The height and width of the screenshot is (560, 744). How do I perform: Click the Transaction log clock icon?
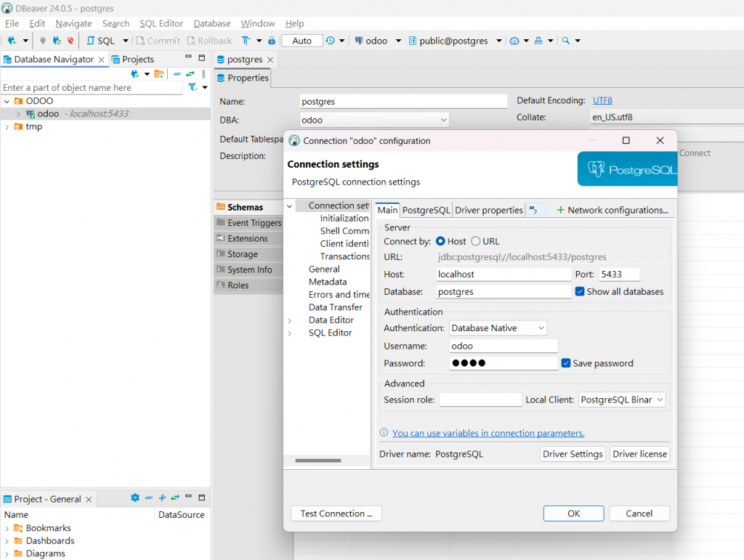tap(331, 41)
